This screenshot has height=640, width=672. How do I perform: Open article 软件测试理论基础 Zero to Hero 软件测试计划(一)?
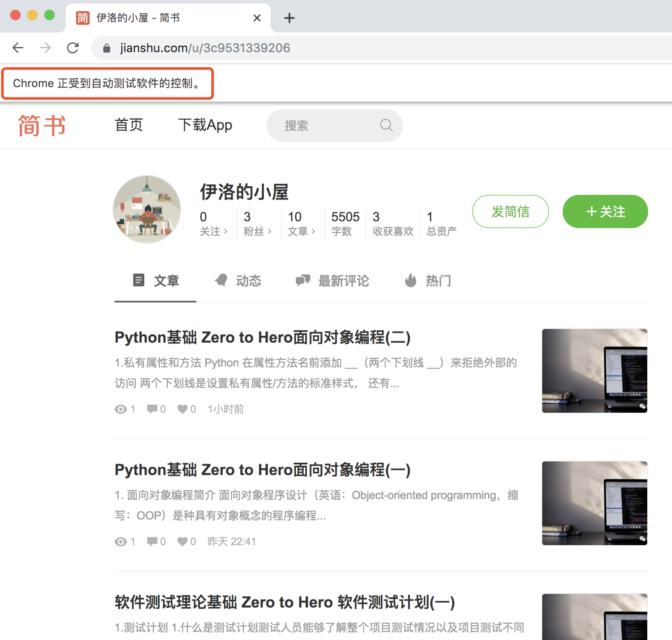[285, 602]
